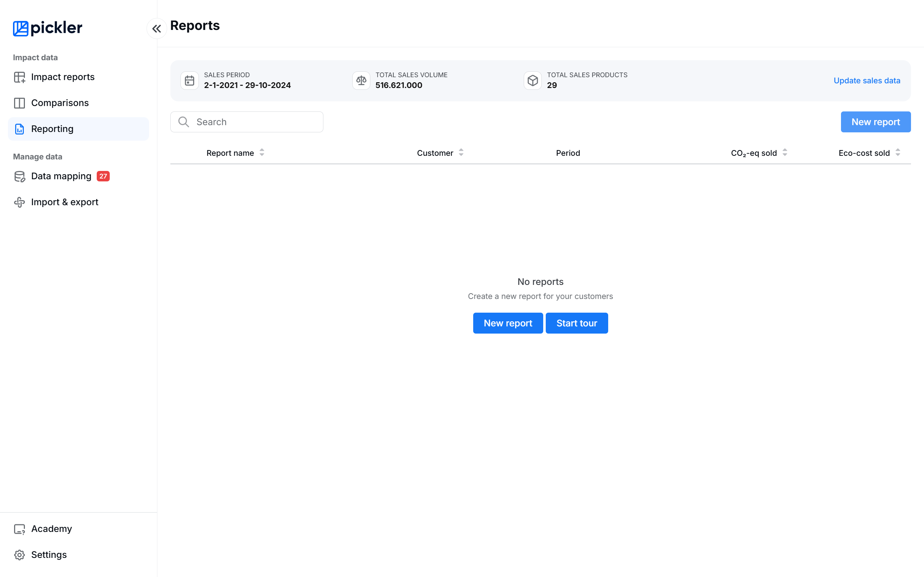Click the search magnifier icon
This screenshot has width=924, height=577.
pos(184,122)
